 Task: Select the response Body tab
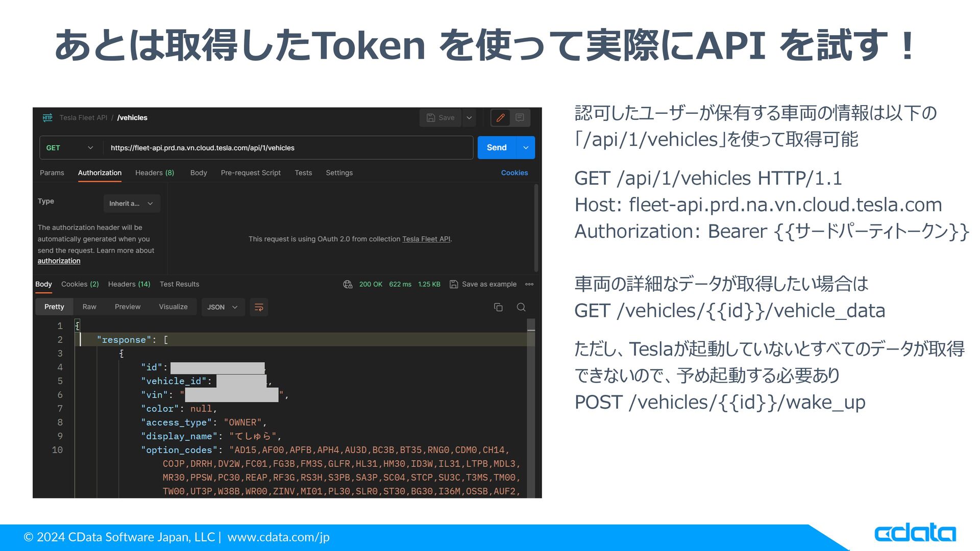click(43, 284)
